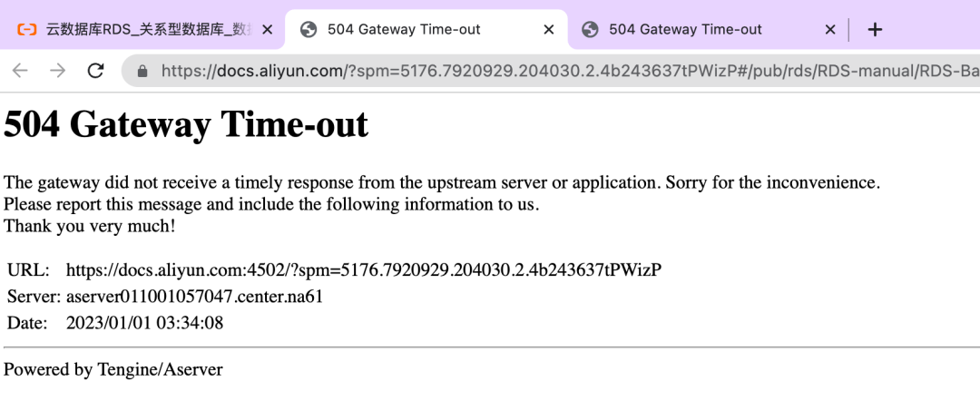Viewport: 980px width, 420px height.
Task: Click the globe icon on the third tab
Action: click(590, 29)
